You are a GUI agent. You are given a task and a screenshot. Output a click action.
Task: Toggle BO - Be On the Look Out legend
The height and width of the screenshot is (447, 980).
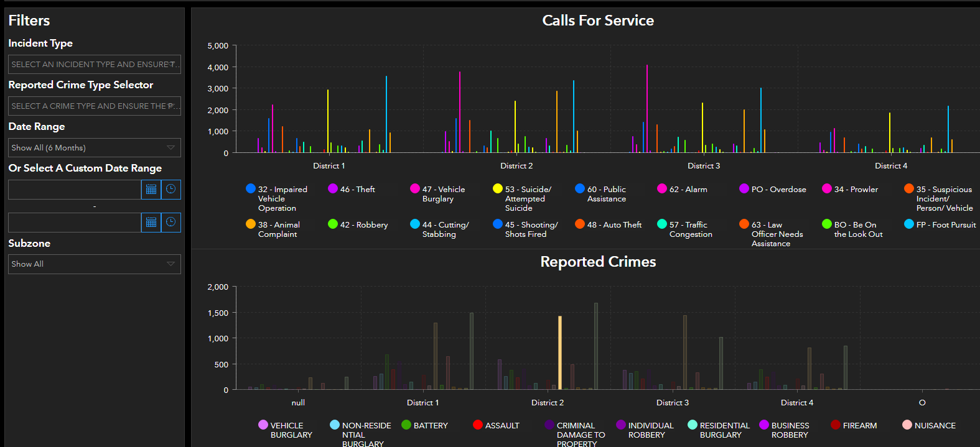(852, 229)
